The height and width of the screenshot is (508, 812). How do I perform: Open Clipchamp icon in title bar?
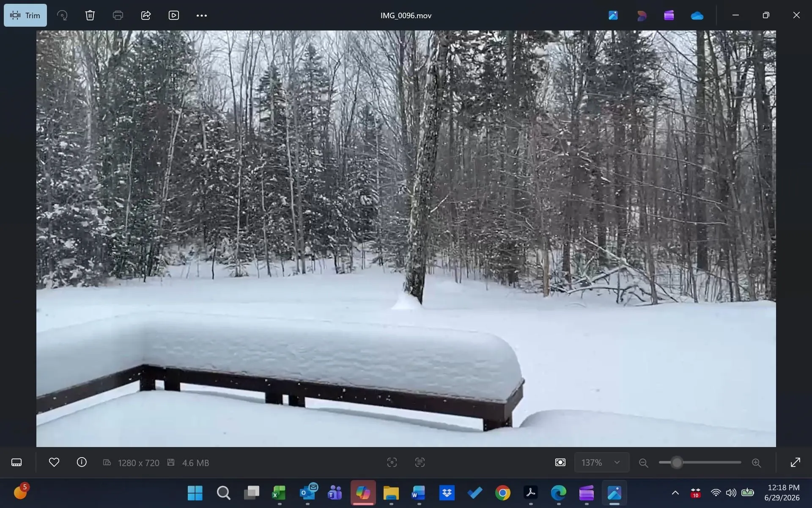coord(669,15)
